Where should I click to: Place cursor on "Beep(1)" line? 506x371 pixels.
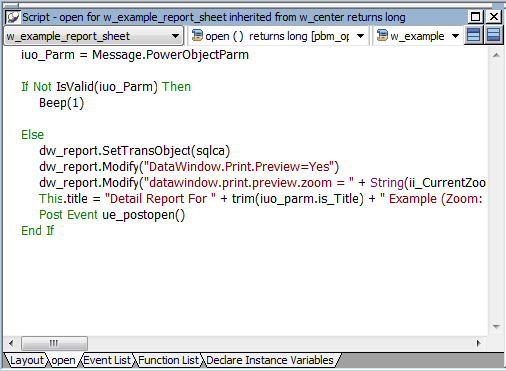(62, 103)
